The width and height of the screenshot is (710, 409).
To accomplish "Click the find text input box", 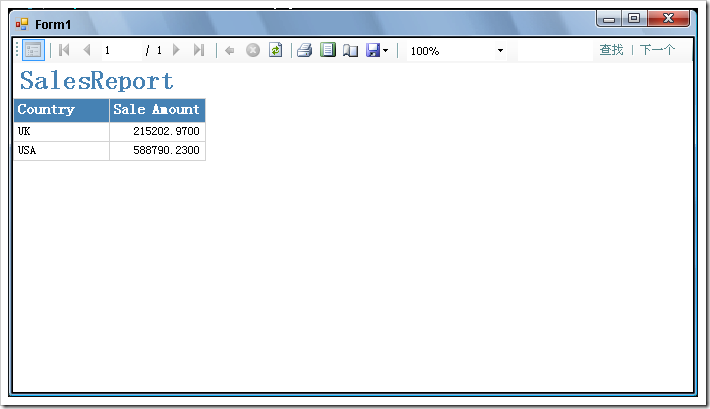I will point(555,51).
